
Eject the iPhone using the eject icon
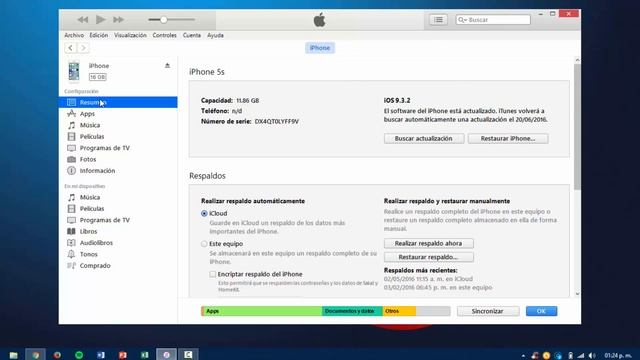click(167, 66)
